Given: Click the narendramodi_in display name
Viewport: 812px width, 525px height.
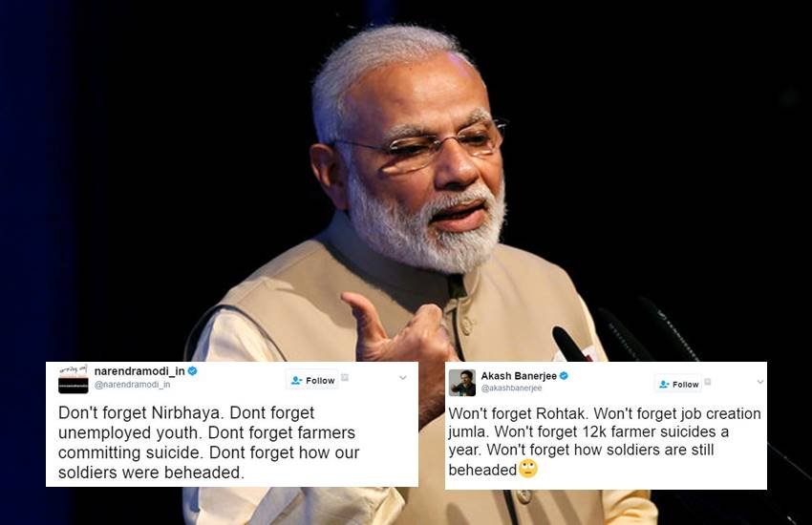Looking at the screenshot, I should (139, 371).
